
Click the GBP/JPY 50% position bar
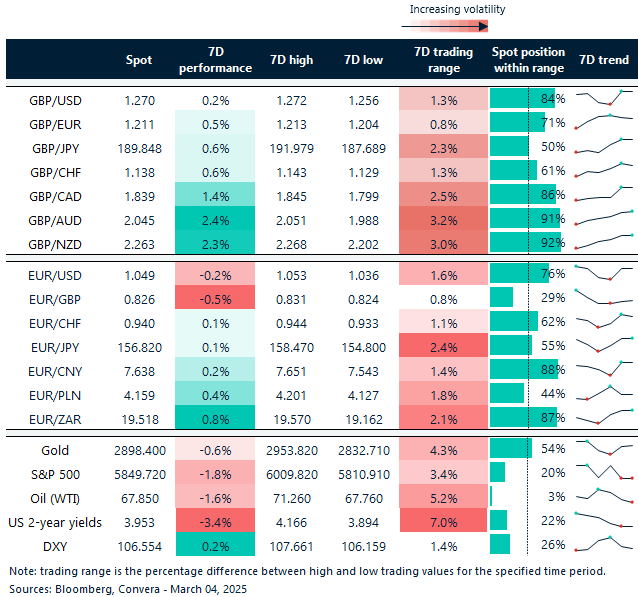(509, 146)
